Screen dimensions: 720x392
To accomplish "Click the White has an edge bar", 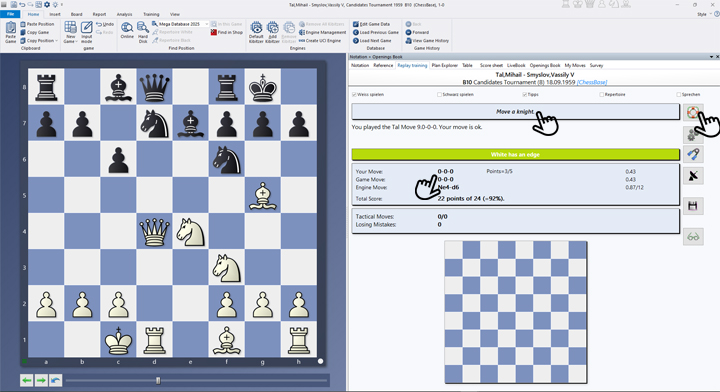I will 515,154.
